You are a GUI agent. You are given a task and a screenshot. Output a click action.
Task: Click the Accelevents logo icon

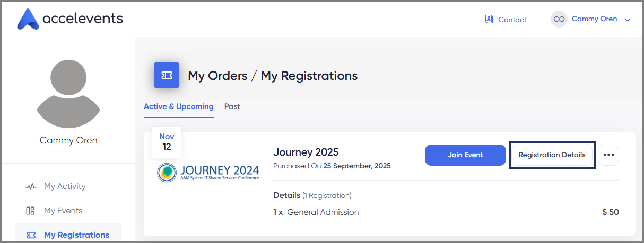28,19
